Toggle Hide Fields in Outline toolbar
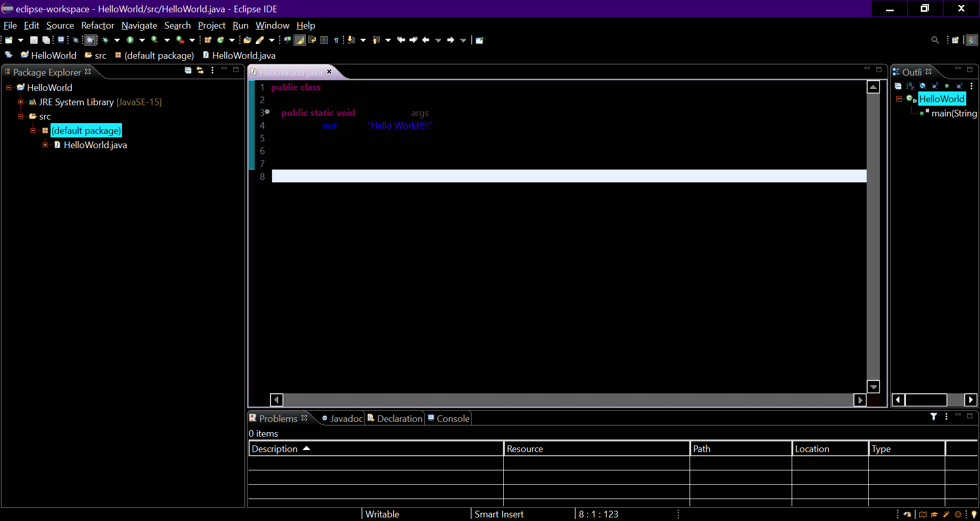Viewport: 980px width, 521px height. pyautogui.click(x=922, y=86)
